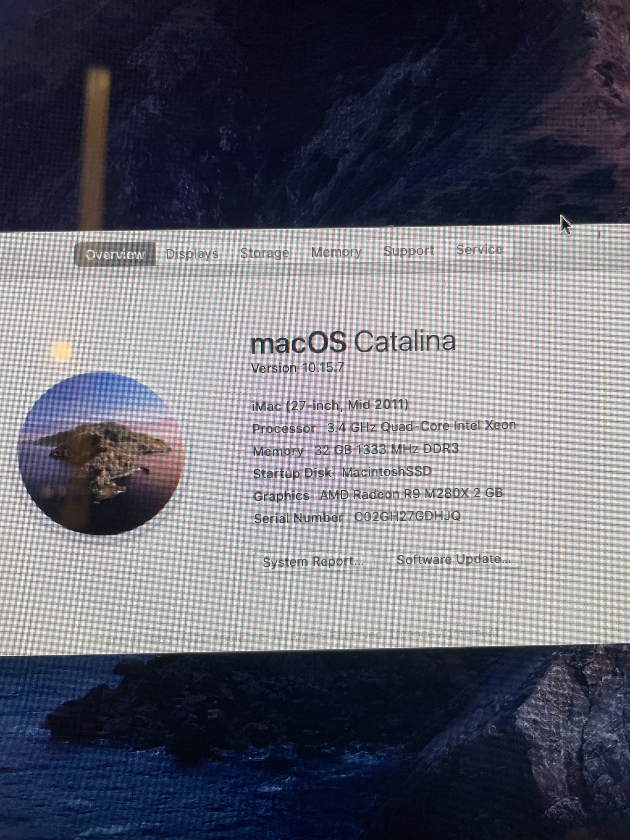Select the iMac (27-inch, Mid 2011) text

(x=330, y=405)
